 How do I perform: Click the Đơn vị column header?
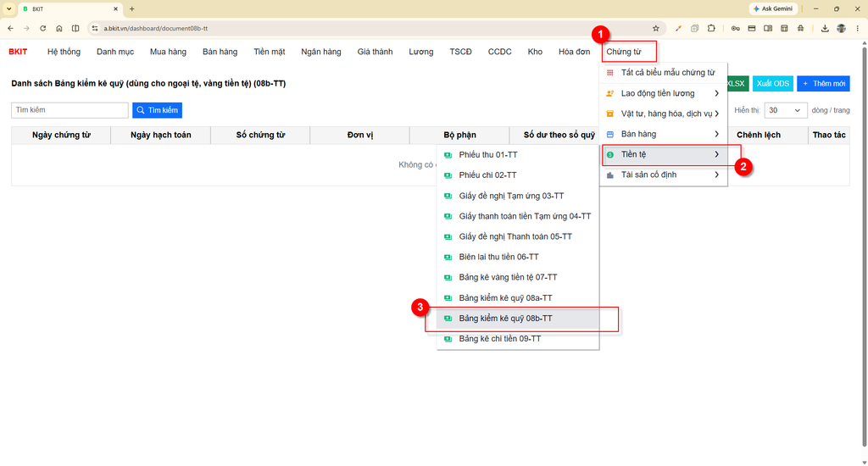point(359,135)
